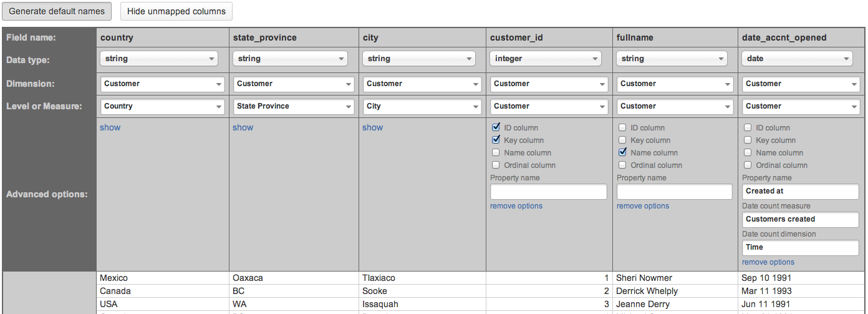Uncheck ID column checkbox for customer_id
The height and width of the screenshot is (314, 868).
tap(496, 127)
